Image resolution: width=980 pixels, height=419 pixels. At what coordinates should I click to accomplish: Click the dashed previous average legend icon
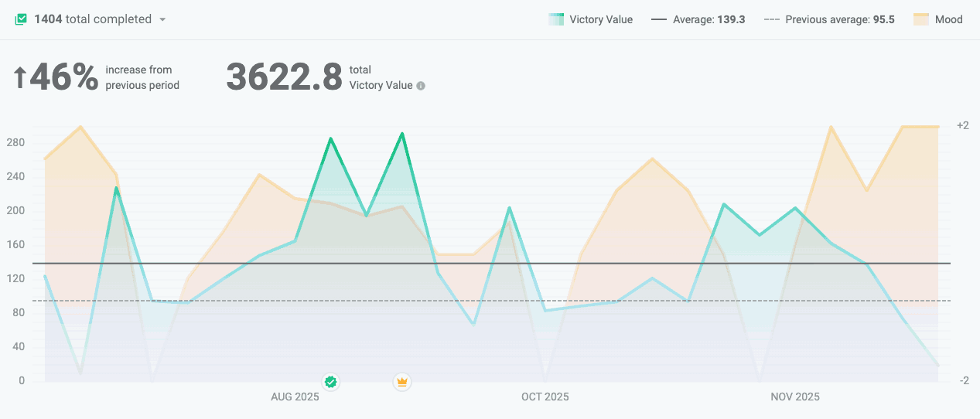coord(771,20)
